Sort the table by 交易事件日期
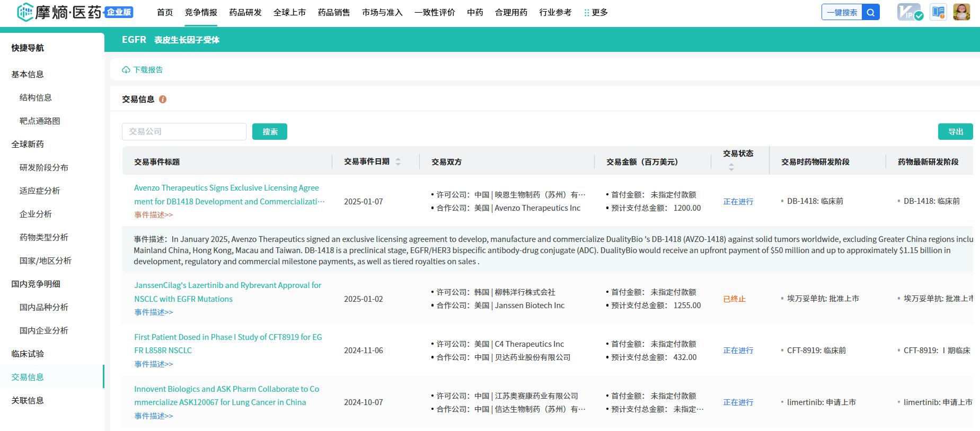The height and width of the screenshot is (431, 980). 398,162
